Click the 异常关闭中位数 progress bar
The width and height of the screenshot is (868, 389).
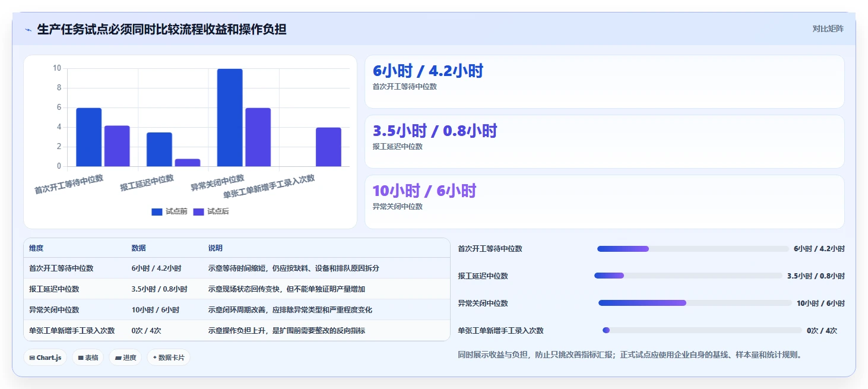click(x=695, y=303)
